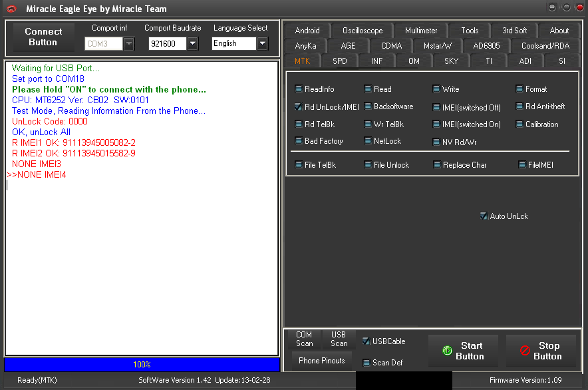Image resolution: width=588 pixels, height=390 pixels.
Task: Click the Start Button
Action: point(463,351)
